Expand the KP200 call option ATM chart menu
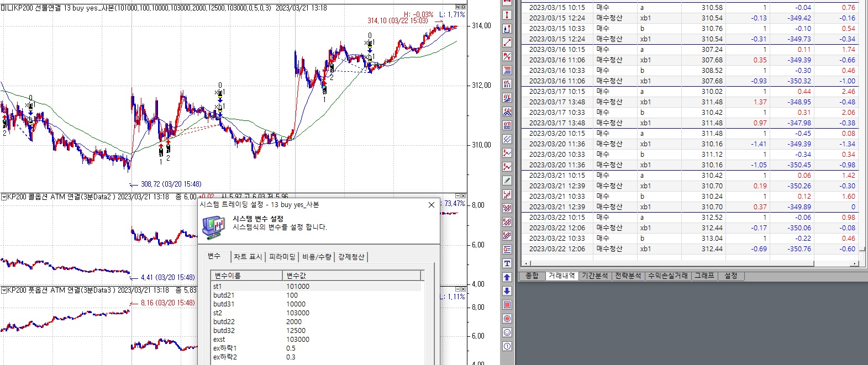Image resolution: width=868 pixels, height=365 pixels. click(4, 197)
